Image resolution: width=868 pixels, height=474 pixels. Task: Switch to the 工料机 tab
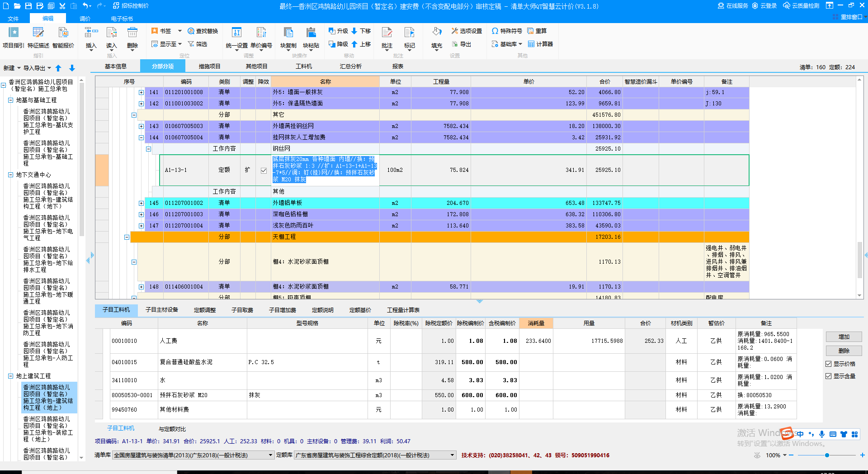(x=304, y=66)
